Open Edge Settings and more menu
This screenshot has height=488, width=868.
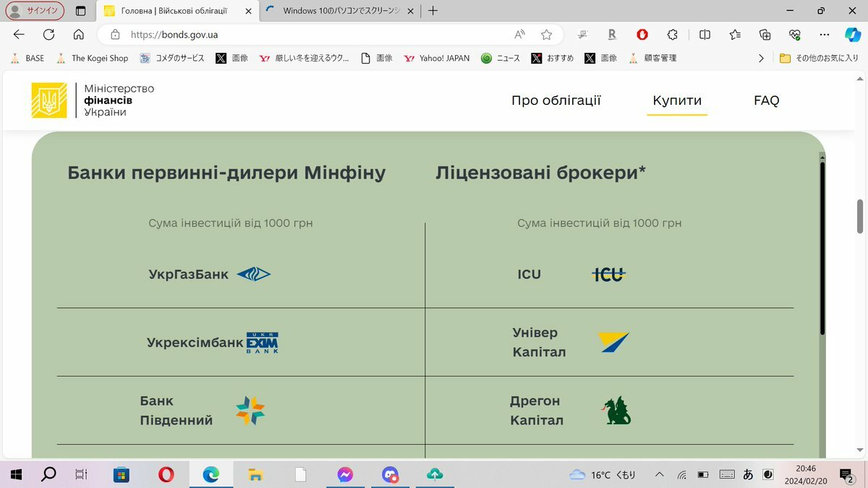click(x=825, y=34)
